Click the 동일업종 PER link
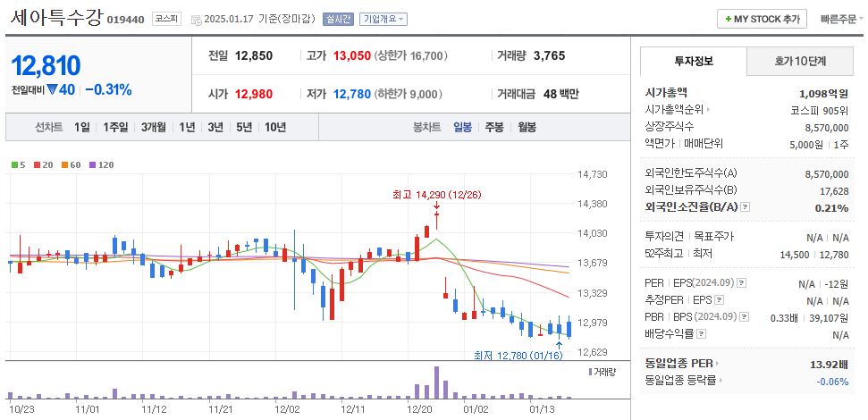 [x=678, y=364]
